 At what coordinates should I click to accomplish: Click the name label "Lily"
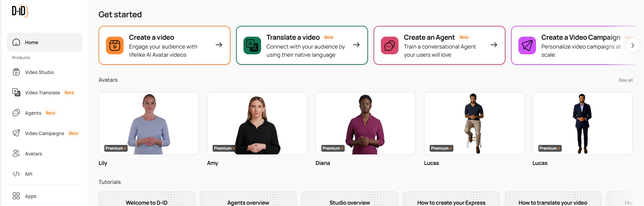coord(103,163)
